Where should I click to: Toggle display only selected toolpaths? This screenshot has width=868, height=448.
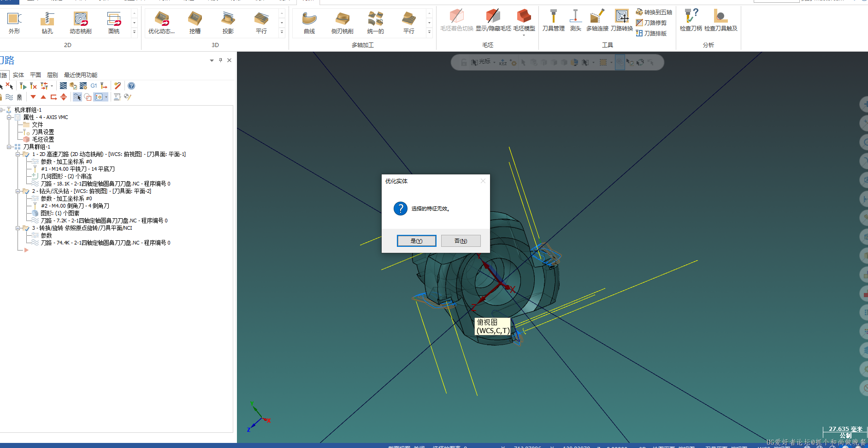77,97
